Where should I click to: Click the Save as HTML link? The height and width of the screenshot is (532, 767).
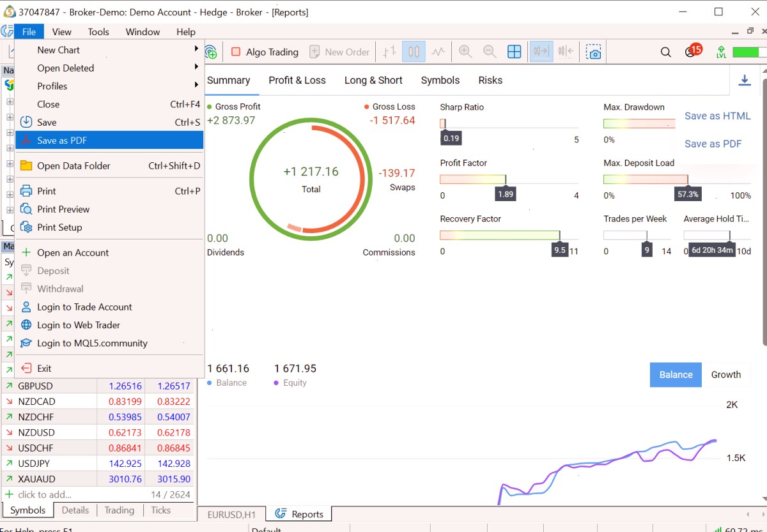pyautogui.click(x=717, y=116)
